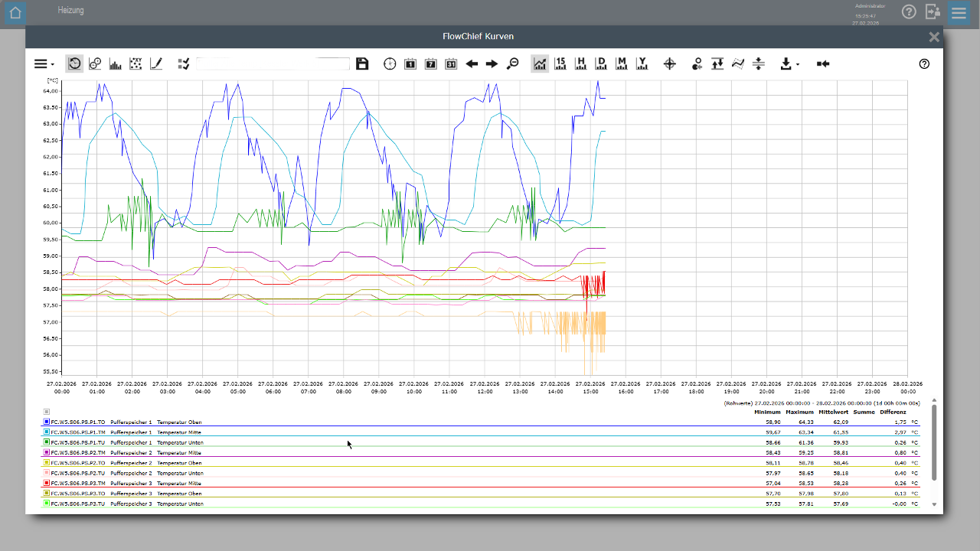Switch to 15-minute interval values icon
The image size is (980, 551).
coord(560,64)
